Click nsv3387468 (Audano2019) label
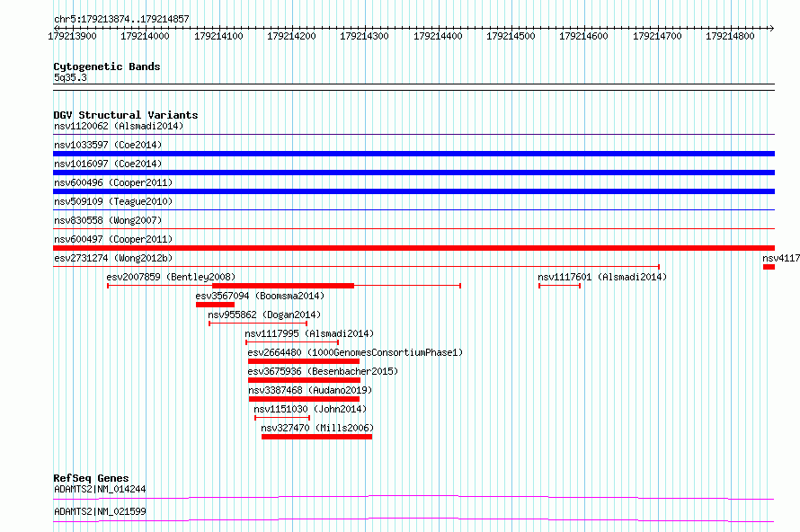Viewport: 800px width, 532px height. 310,390
